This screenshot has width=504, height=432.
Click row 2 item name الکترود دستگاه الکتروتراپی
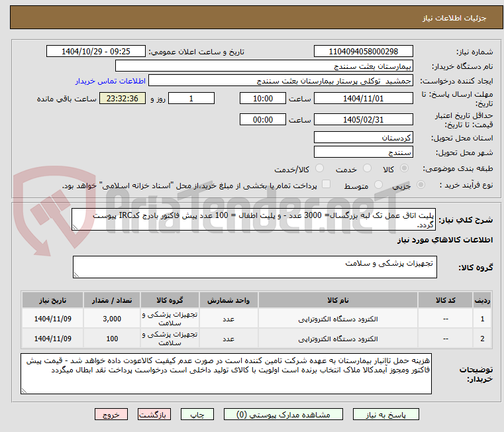coord(338,339)
